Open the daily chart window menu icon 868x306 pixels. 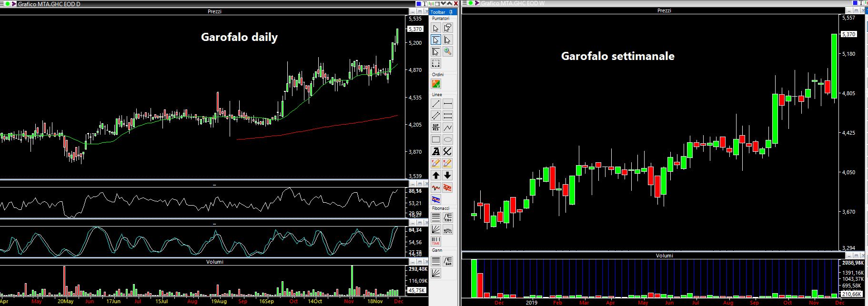[x=2, y=4]
